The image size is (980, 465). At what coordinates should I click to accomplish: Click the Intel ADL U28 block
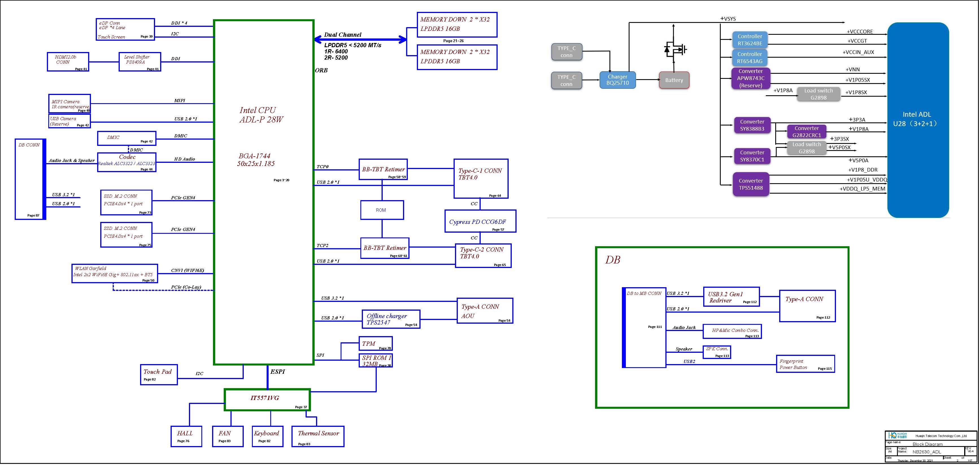pyautogui.click(x=917, y=120)
